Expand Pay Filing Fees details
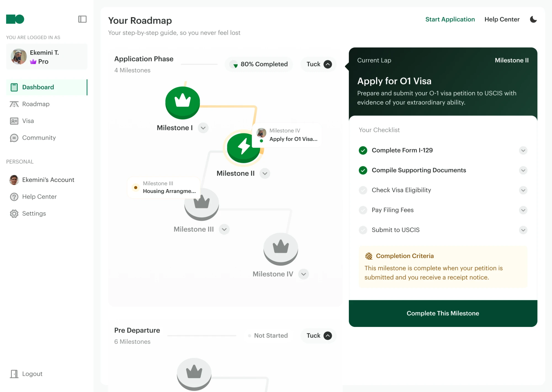Viewport: 552px width, 392px height. 523,210
